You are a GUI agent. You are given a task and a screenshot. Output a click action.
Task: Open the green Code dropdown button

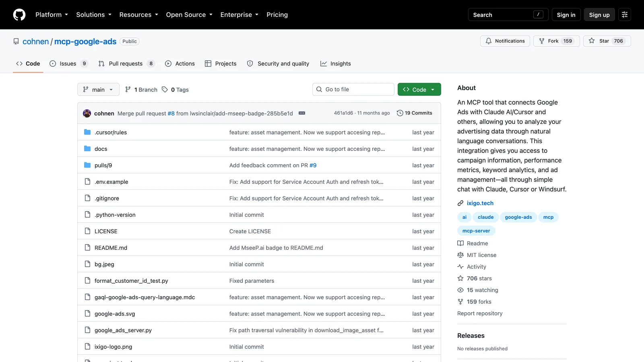[x=419, y=89]
